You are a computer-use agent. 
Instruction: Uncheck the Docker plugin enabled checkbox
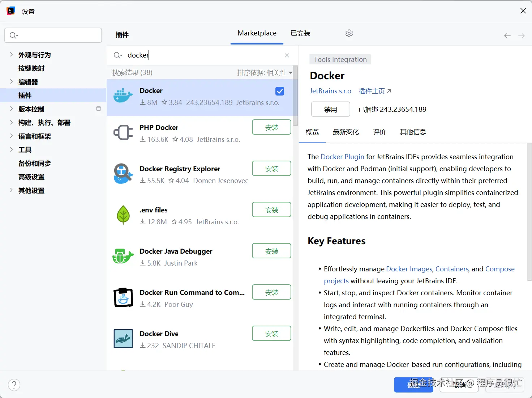280,91
